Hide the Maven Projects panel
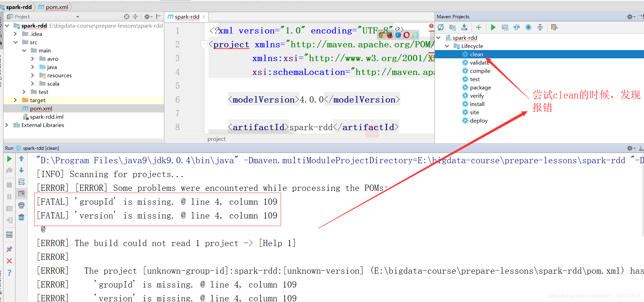Image resolution: width=644 pixels, height=302 pixels. pyautogui.click(x=641, y=17)
